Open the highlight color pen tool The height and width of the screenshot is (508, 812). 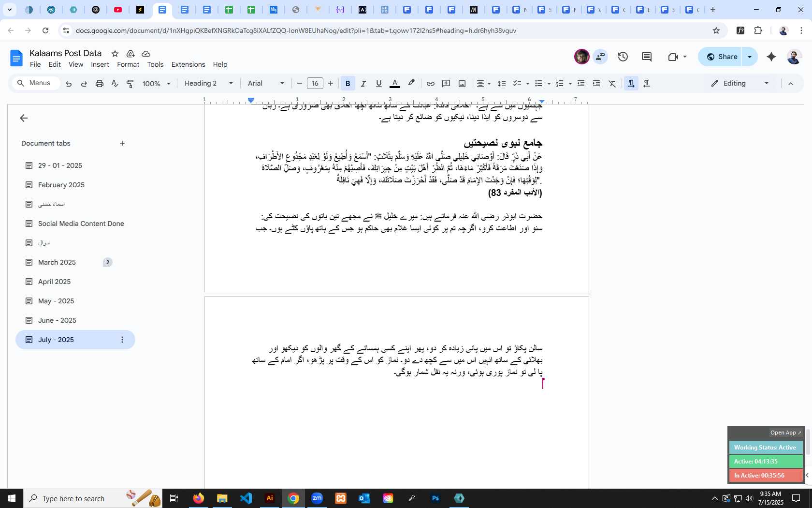(x=411, y=83)
